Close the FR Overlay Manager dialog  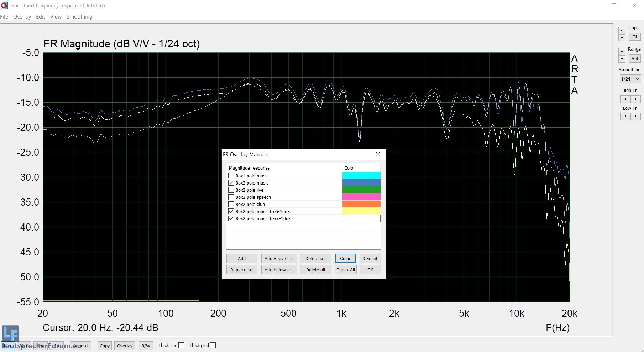(x=378, y=154)
